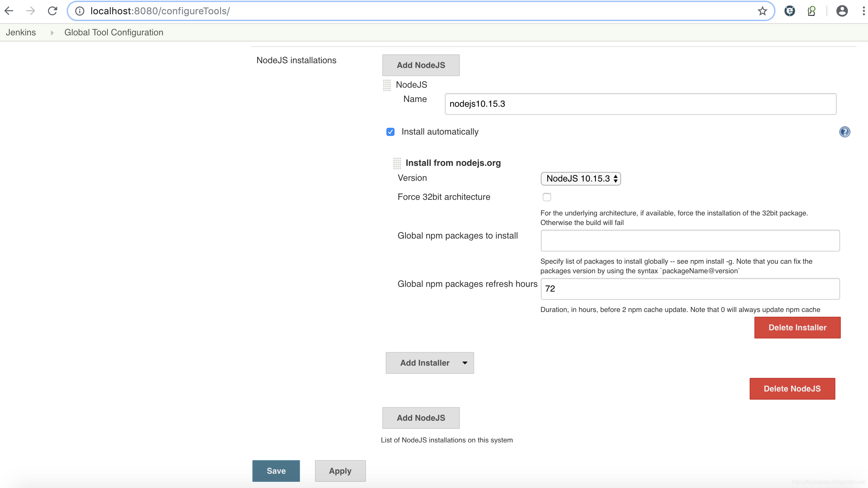Click the 'Global npm packages refresh hours' label
The image size is (868, 488).
(x=467, y=284)
